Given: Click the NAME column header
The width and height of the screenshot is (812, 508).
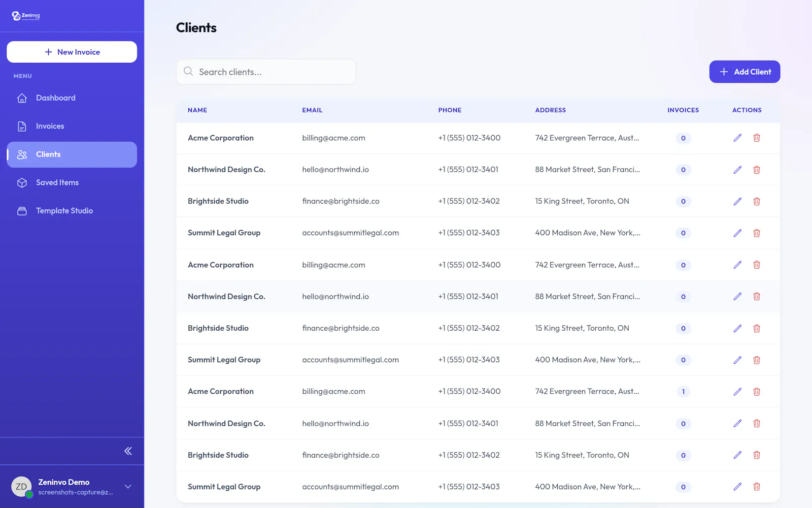Looking at the screenshot, I should tap(197, 110).
